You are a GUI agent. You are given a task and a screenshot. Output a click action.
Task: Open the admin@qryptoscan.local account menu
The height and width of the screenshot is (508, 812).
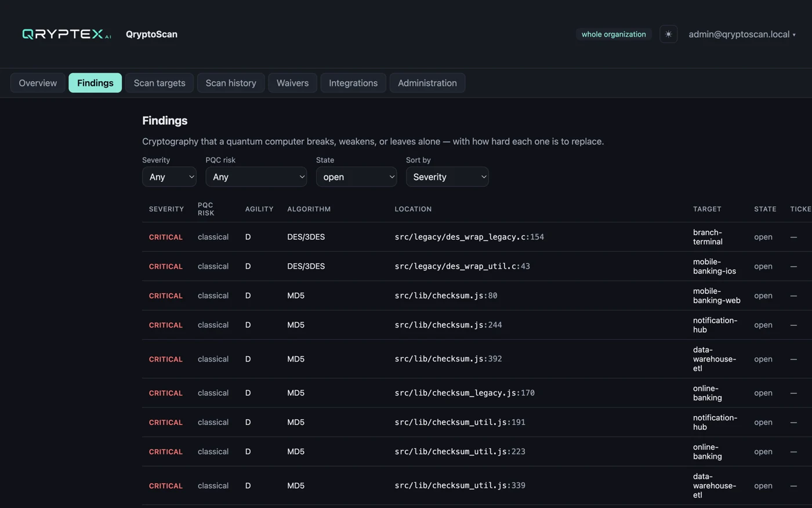(742, 34)
